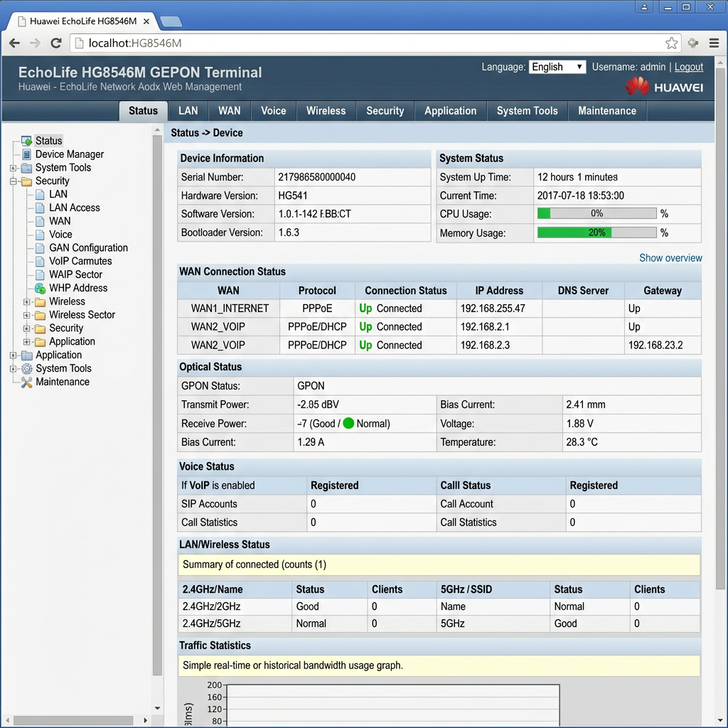The image size is (728, 728).
Task: Expand the Wireless Sector folder node
Action: pyautogui.click(x=27, y=315)
